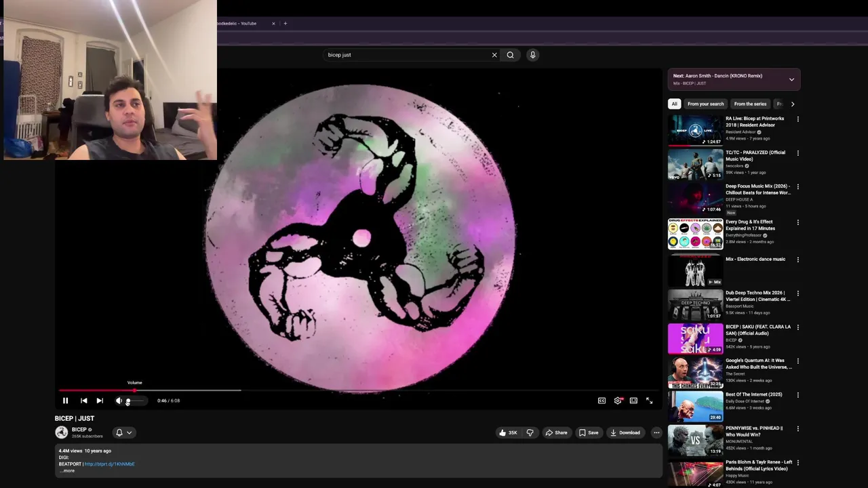This screenshot has height=488, width=868.
Task: Enter fullscreen mode
Action: (649, 401)
